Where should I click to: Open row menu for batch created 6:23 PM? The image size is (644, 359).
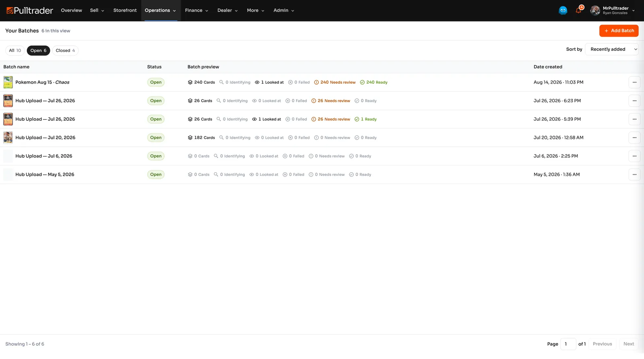[634, 101]
